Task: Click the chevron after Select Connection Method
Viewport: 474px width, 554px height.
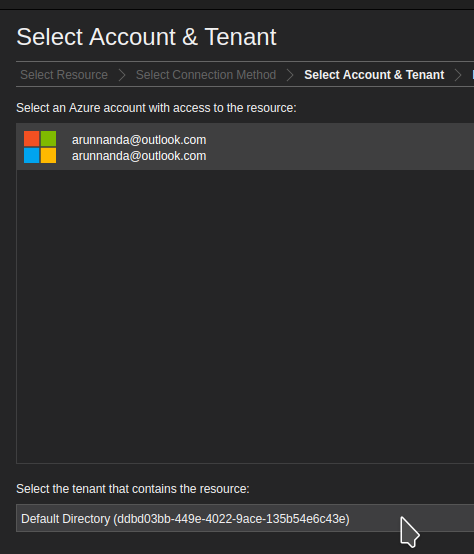Action: click(290, 75)
